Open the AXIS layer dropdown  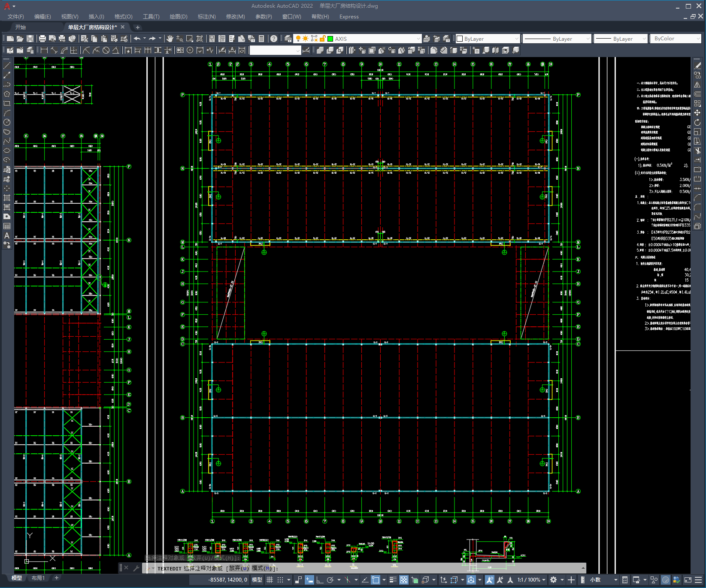point(418,39)
